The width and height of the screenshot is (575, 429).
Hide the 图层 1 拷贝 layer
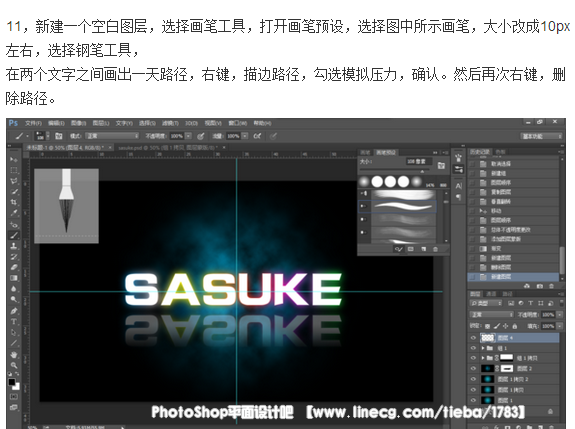tap(473, 390)
